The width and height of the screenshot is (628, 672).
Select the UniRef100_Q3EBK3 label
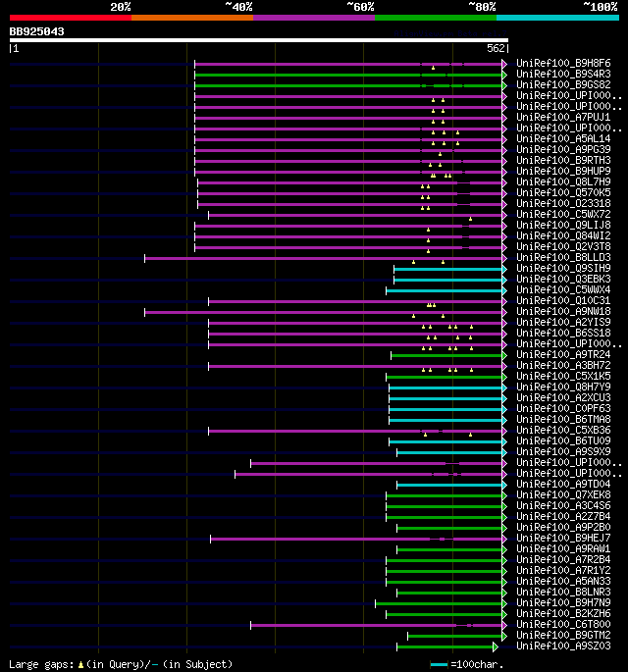[x=563, y=279]
